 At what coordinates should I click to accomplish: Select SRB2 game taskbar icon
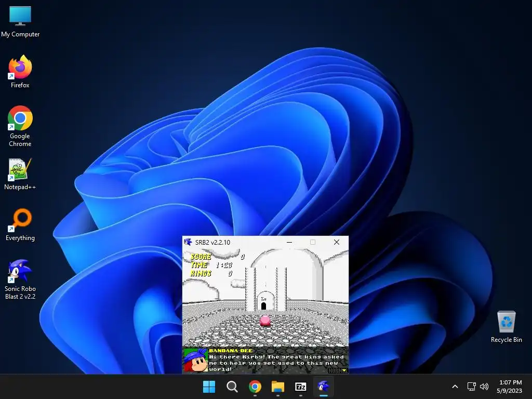click(x=323, y=387)
